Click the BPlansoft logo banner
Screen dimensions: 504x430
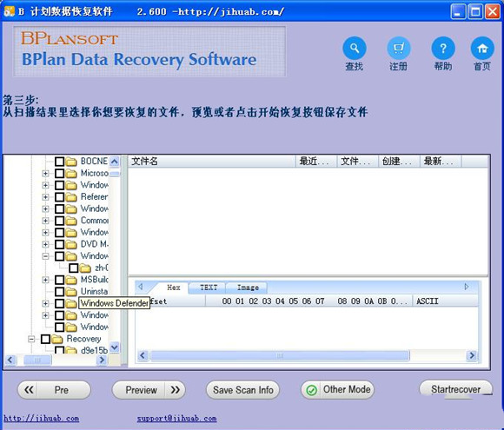pyautogui.click(x=149, y=51)
